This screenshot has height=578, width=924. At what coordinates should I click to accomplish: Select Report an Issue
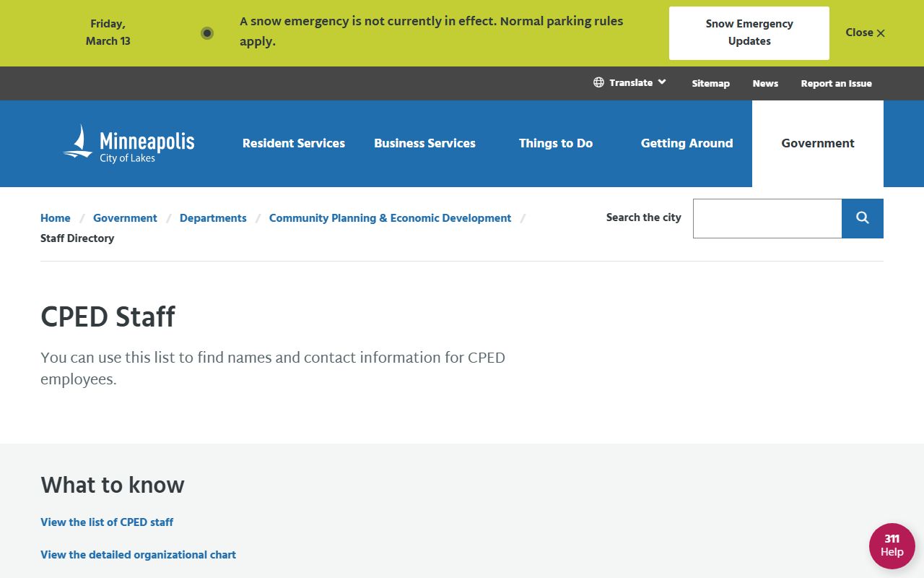click(x=837, y=83)
